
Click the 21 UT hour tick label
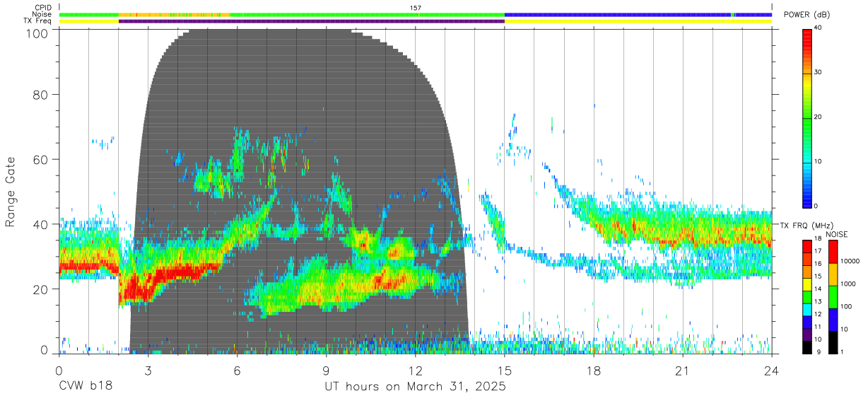tap(683, 370)
